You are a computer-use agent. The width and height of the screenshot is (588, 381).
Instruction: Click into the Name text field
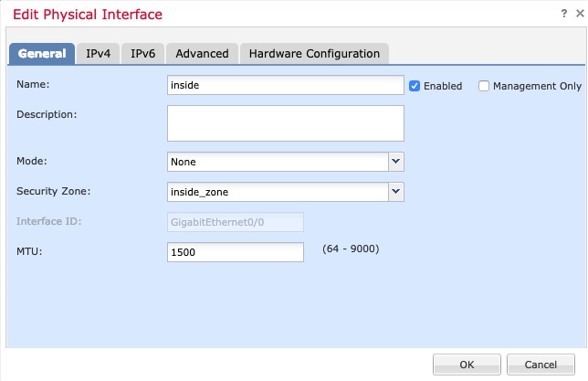pyautogui.click(x=285, y=85)
